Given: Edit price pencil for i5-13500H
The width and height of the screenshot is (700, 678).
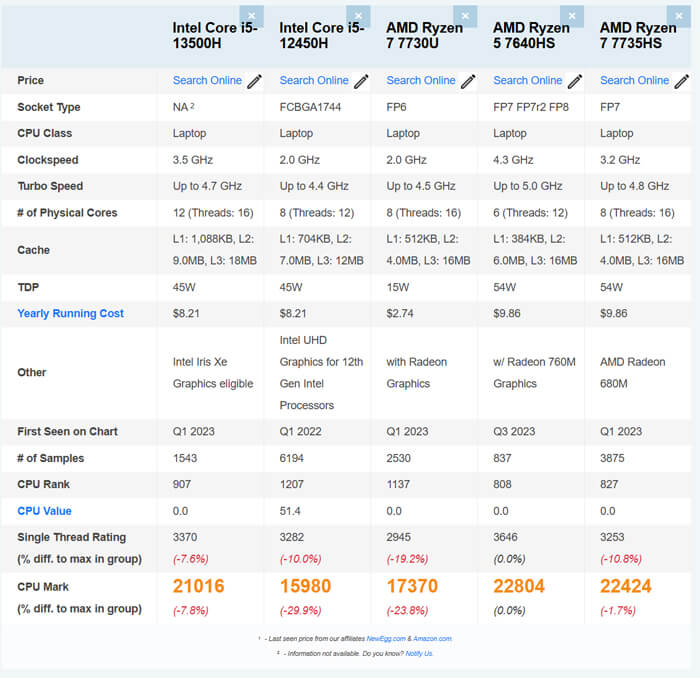Looking at the screenshot, I should [254, 81].
